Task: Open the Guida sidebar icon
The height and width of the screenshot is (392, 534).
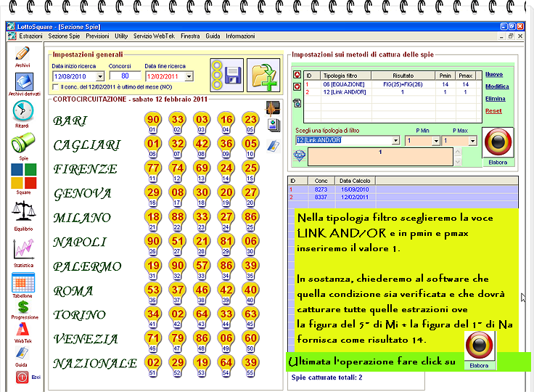Action: [x=22, y=353]
